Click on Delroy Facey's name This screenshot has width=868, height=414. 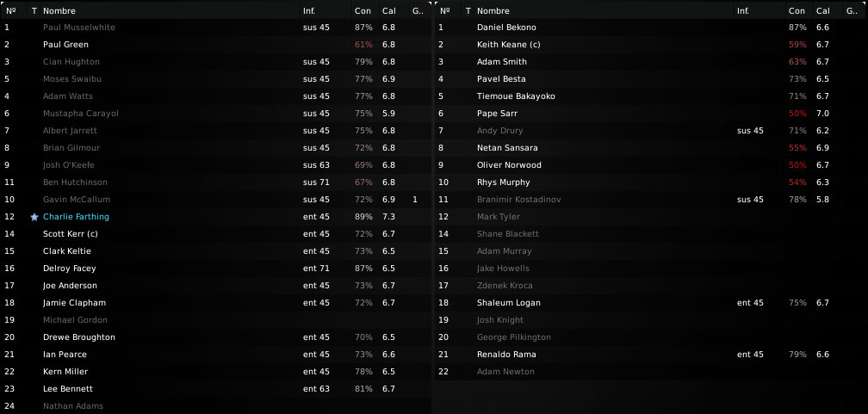(x=69, y=269)
